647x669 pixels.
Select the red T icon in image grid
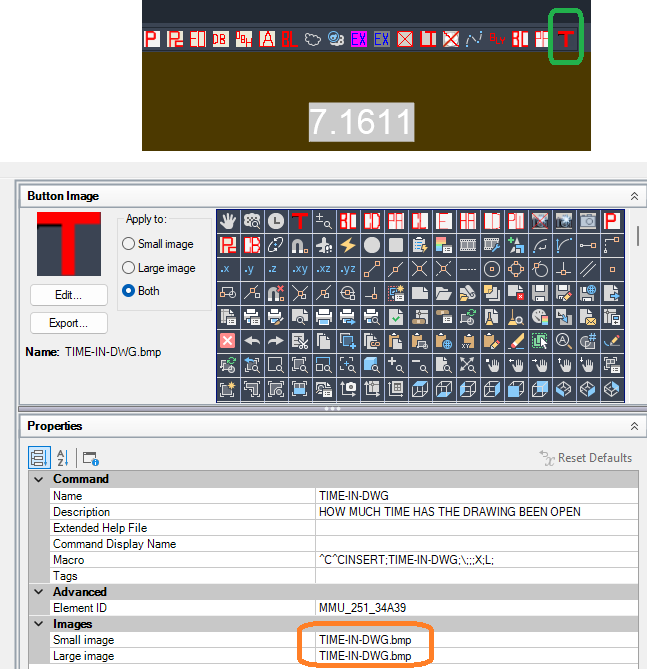point(300,221)
